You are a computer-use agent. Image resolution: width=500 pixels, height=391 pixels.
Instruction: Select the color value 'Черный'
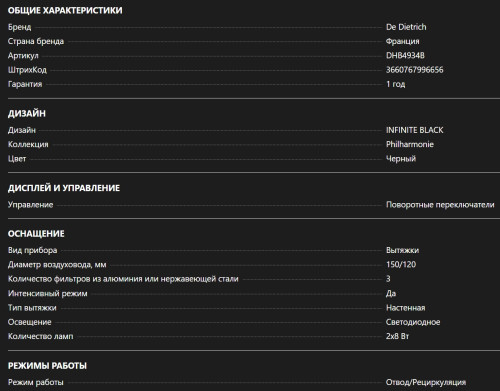point(401,159)
